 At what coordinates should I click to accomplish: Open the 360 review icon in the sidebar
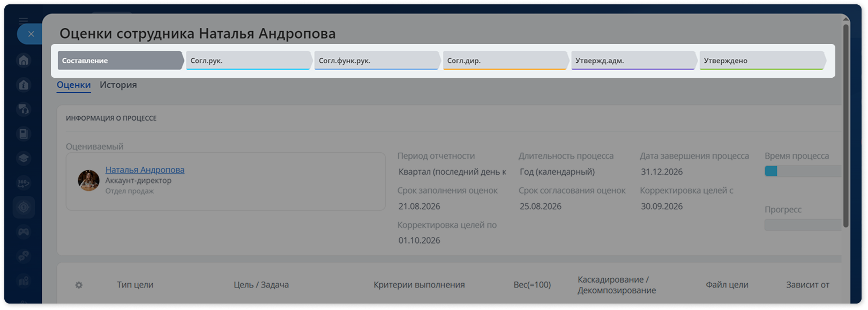(24, 183)
